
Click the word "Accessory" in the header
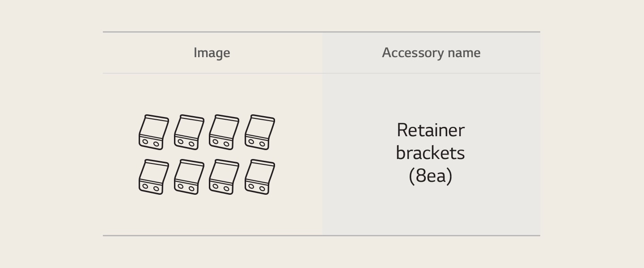point(411,53)
